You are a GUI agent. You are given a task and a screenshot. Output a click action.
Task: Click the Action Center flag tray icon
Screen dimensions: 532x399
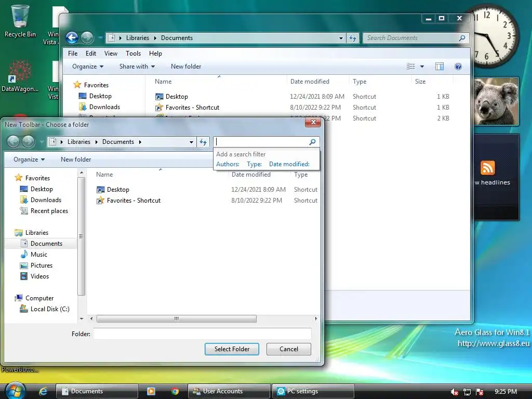coord(480,392)
